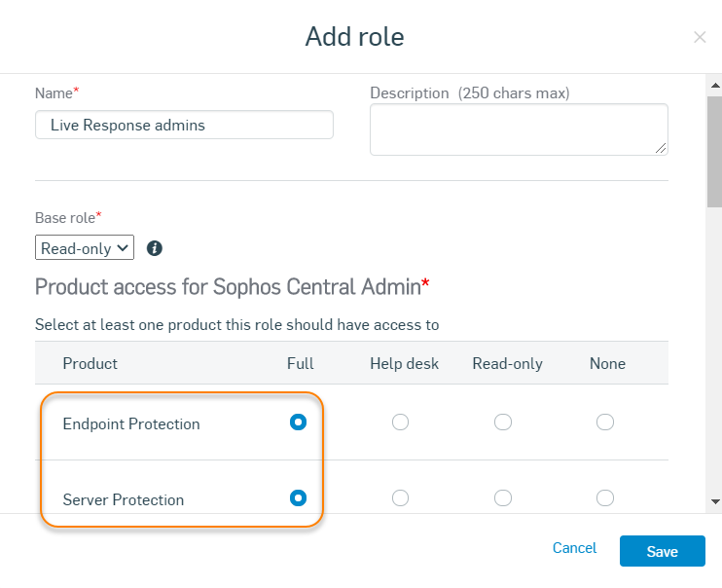Click the Endpoint Protection product label

(131, 423)
